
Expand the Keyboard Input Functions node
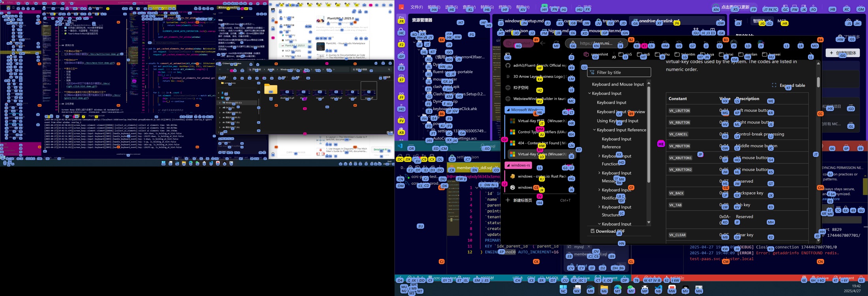pos(599,156)
